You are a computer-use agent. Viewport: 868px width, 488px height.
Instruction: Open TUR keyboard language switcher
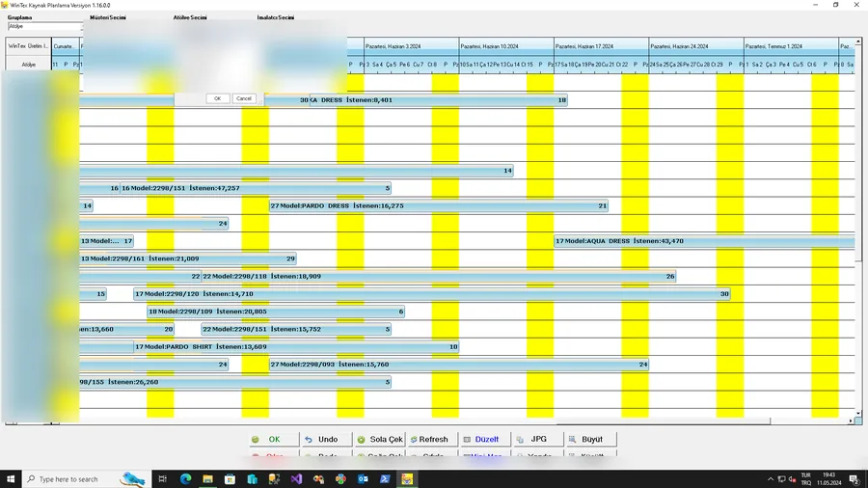pyautogui.click(x=806, y=479)
